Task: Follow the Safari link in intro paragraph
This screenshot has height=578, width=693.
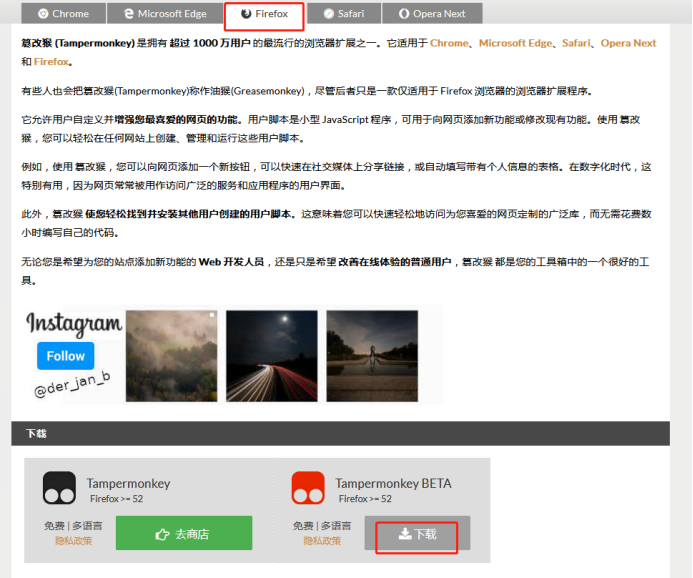Action: [576, 43]
